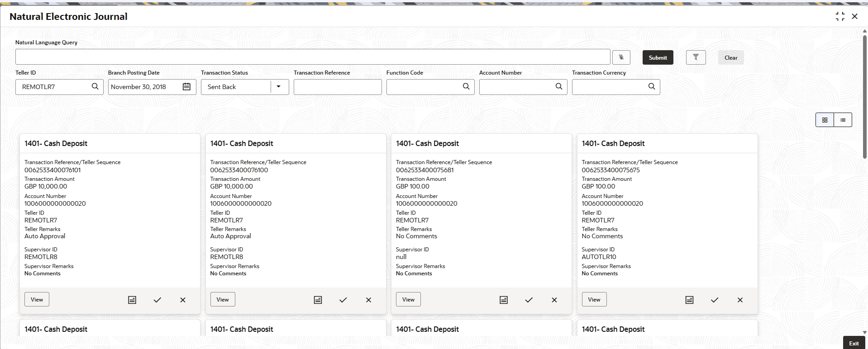Click the Function Code lookup search icon
This screenshot has height=349, width=868.
click(466, 86)
